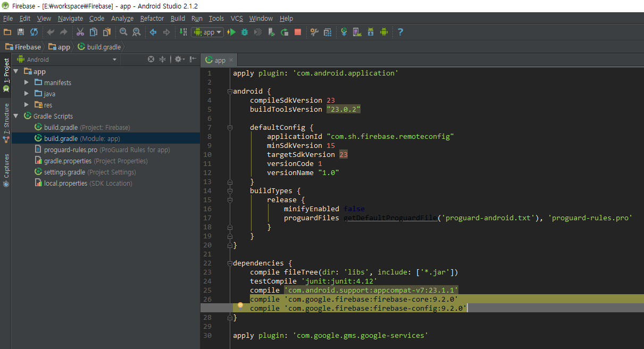
Task: Click the Scroll from Source target icon
Action: (x=151, y=59)
